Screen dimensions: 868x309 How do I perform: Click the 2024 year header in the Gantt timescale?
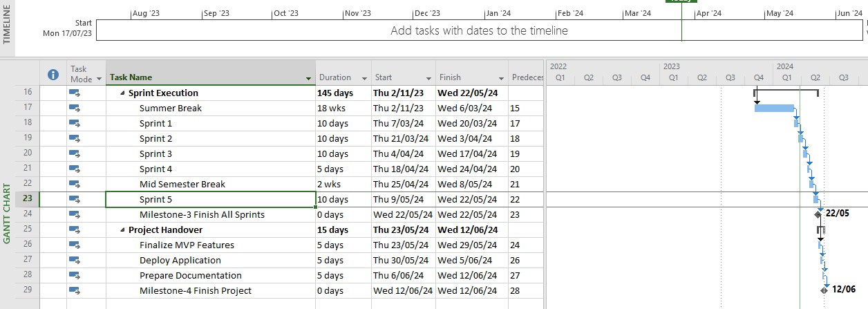[785, 66]
